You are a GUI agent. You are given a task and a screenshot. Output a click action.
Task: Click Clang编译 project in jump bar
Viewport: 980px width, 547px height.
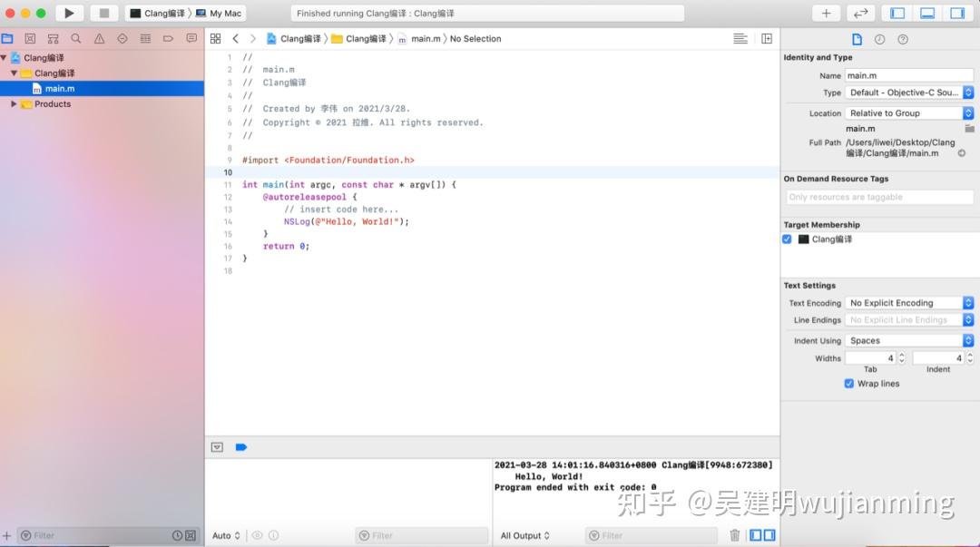293,39
